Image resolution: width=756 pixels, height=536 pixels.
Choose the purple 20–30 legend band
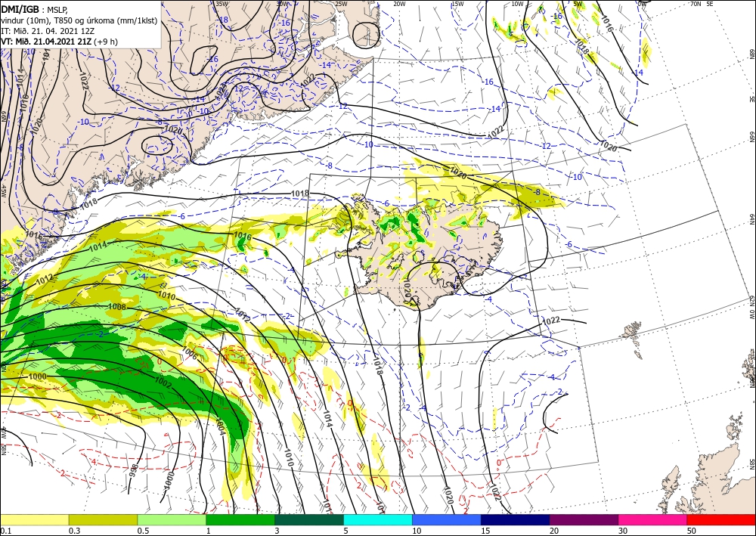584,519
